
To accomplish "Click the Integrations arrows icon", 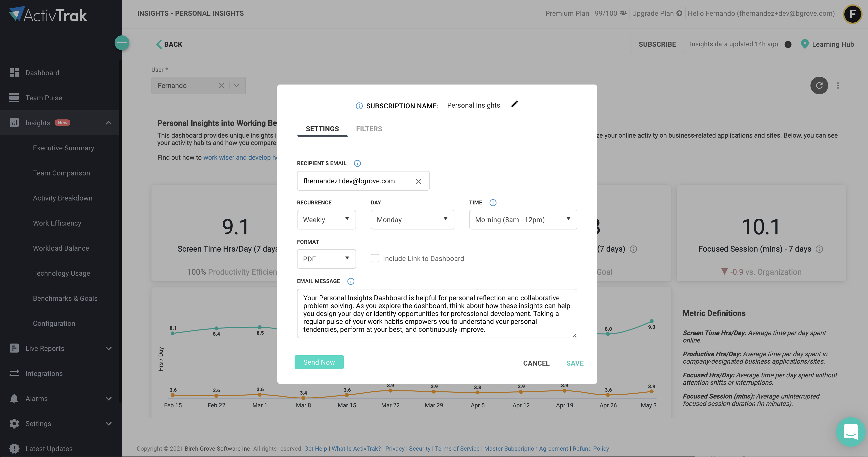I will tap(14, 373).
